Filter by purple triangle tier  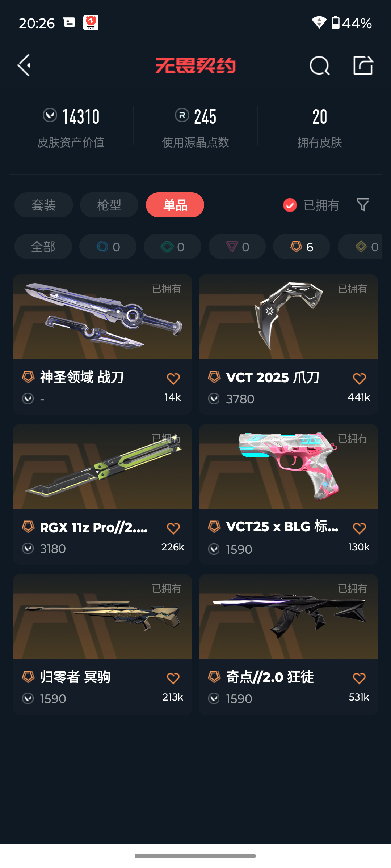pyautogui.click(x=237, y=247)
